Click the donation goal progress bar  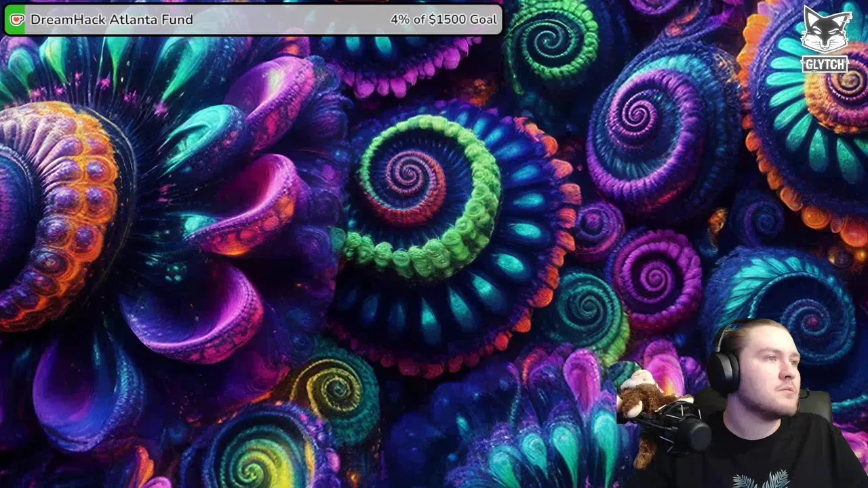tap(253, 20)
